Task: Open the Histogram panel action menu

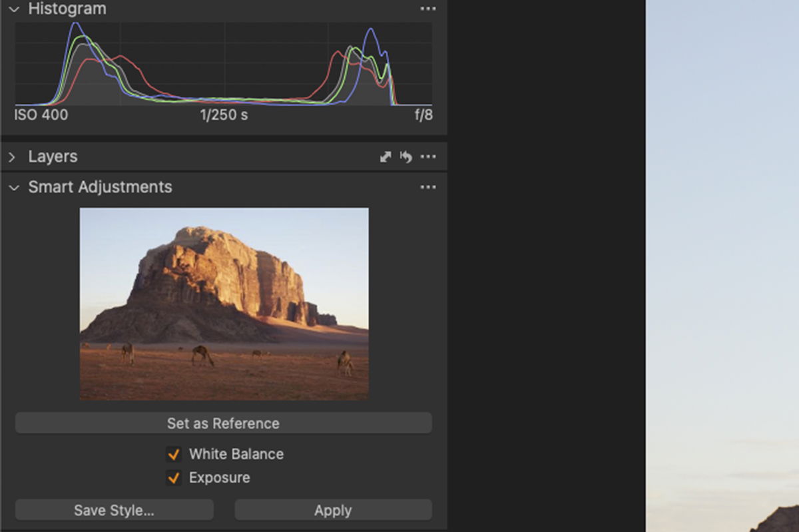Action: [428, 9]
